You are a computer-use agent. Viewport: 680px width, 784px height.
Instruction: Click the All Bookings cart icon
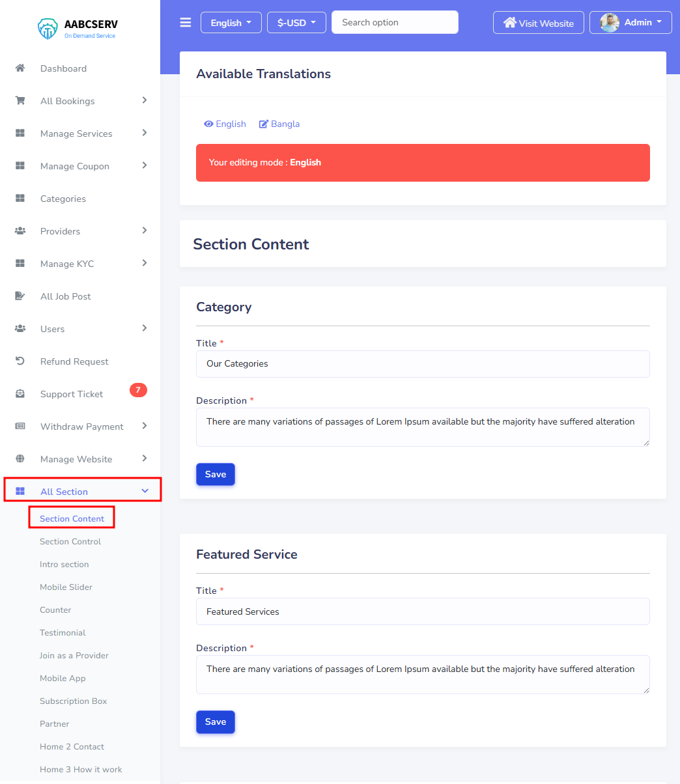[20, 101]
